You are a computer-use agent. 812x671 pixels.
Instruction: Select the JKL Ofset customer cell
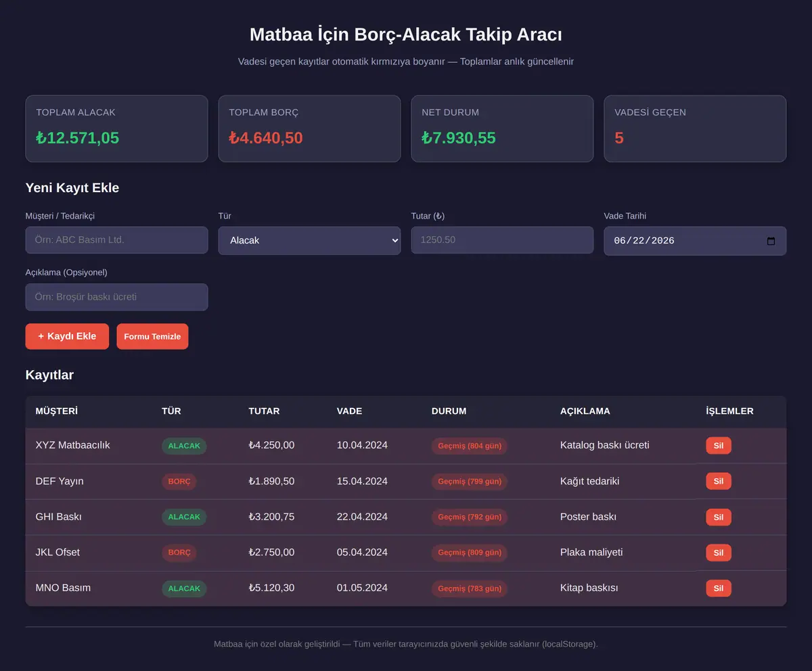[x=58, y=553]
